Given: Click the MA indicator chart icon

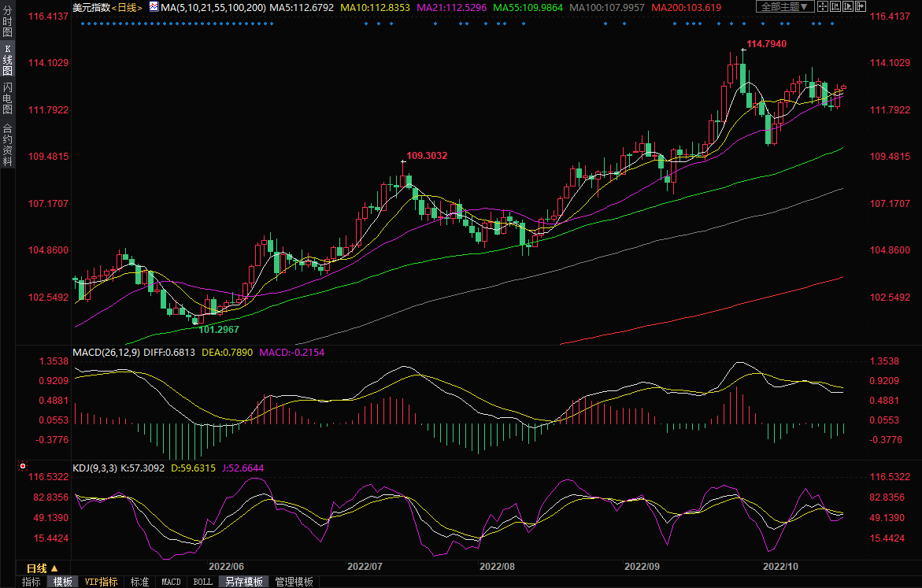Looking at the screenshot, I should click(153, 7).
